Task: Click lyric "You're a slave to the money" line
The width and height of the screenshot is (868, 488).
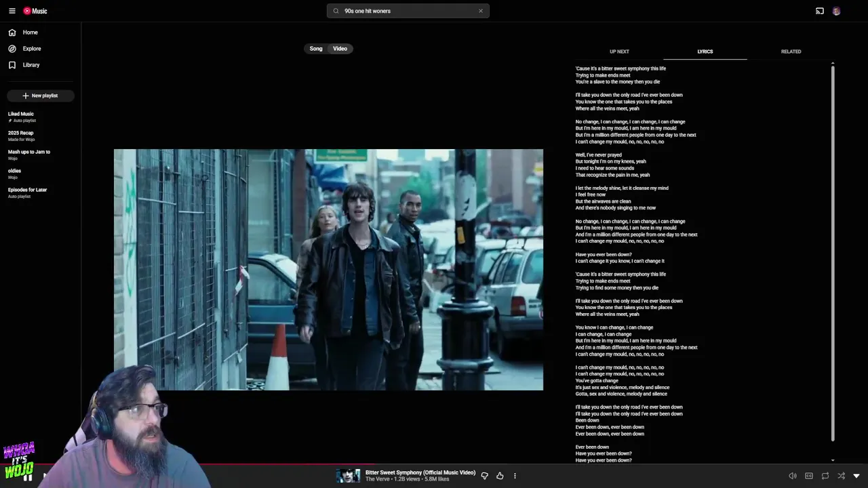Action: point(618,82)
